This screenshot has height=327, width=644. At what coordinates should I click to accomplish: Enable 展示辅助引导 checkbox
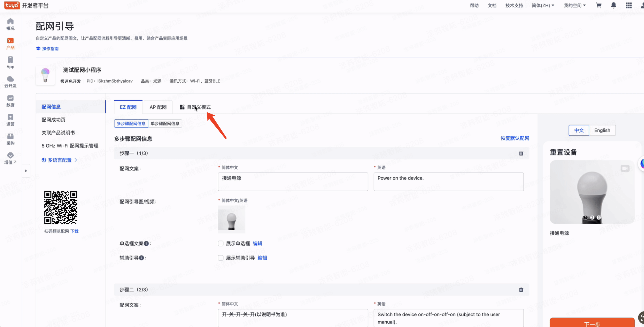point(220,258)
